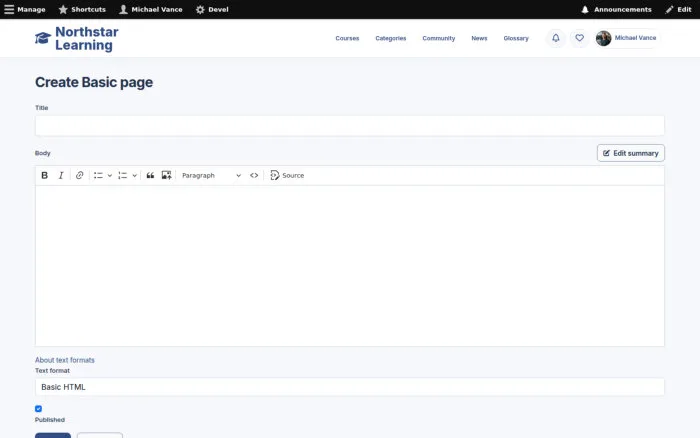Focus the Title input field
This screenshot has width=700, height=438.
point(350,125)
